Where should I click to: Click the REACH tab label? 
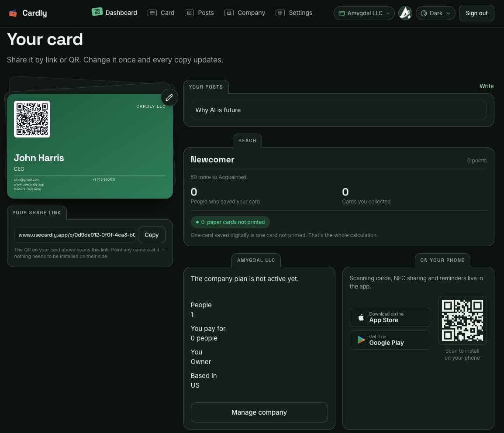coord(247,141)
